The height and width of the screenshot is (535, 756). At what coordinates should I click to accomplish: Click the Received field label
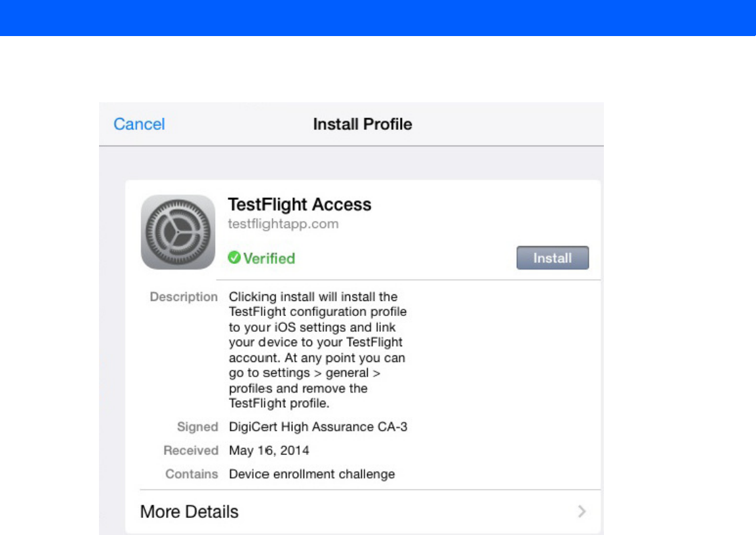click(x=191, y=450)
